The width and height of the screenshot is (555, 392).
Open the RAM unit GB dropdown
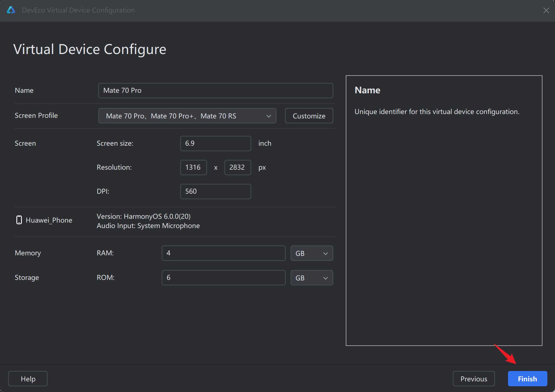click(311, 253)
